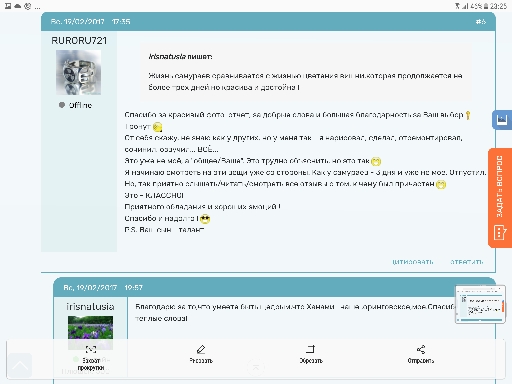The width and height of the screenshot is (512, 384).
Task: Tap the scroll capture icon
Action: pyautogui.click(x=91, y=349)
